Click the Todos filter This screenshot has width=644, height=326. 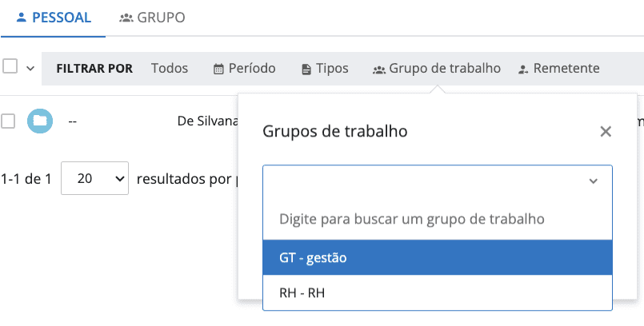pyautogui.click(x=170, y=69)
